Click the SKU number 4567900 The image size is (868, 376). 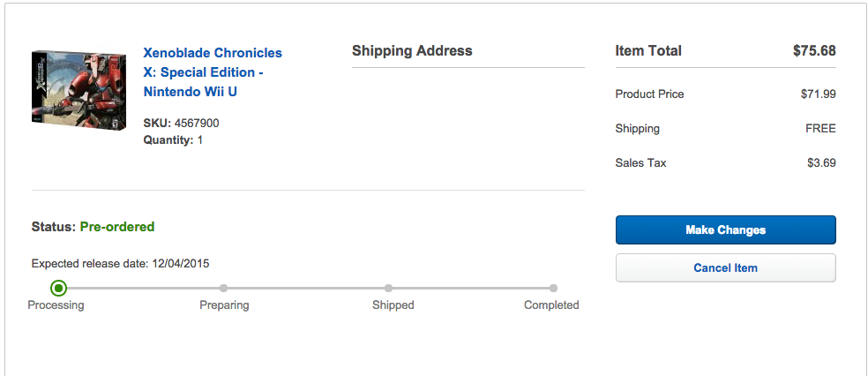pos(197,123)
